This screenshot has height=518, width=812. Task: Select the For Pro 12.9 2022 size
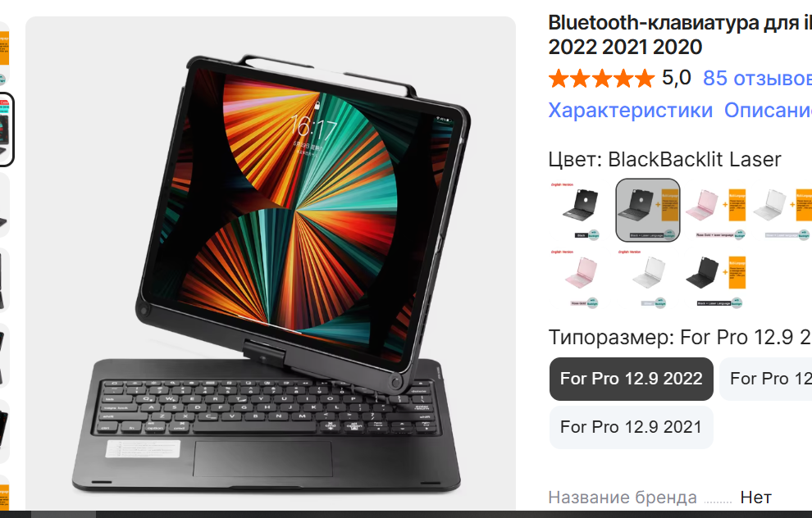632,379
